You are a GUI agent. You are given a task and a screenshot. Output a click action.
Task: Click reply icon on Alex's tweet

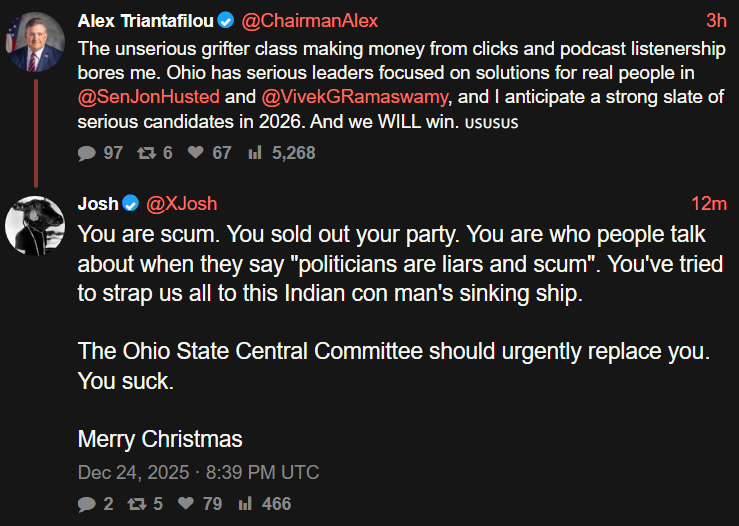pos(86,153)
